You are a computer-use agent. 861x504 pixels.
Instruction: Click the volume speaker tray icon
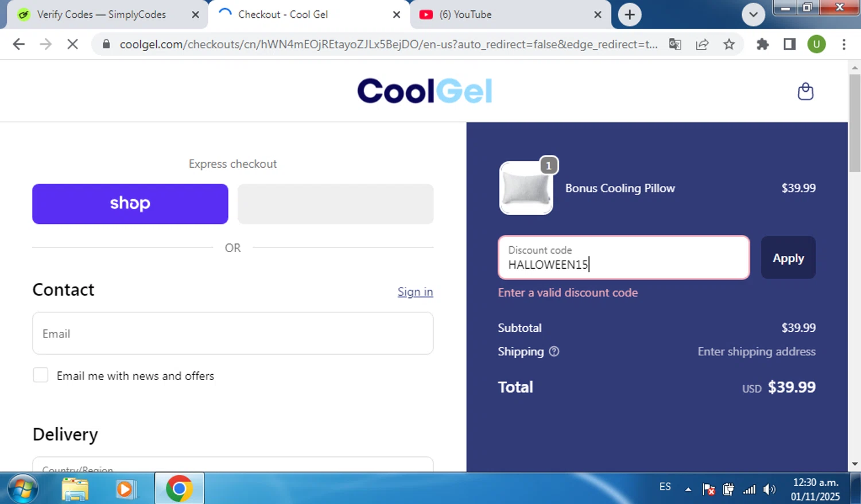769,489
